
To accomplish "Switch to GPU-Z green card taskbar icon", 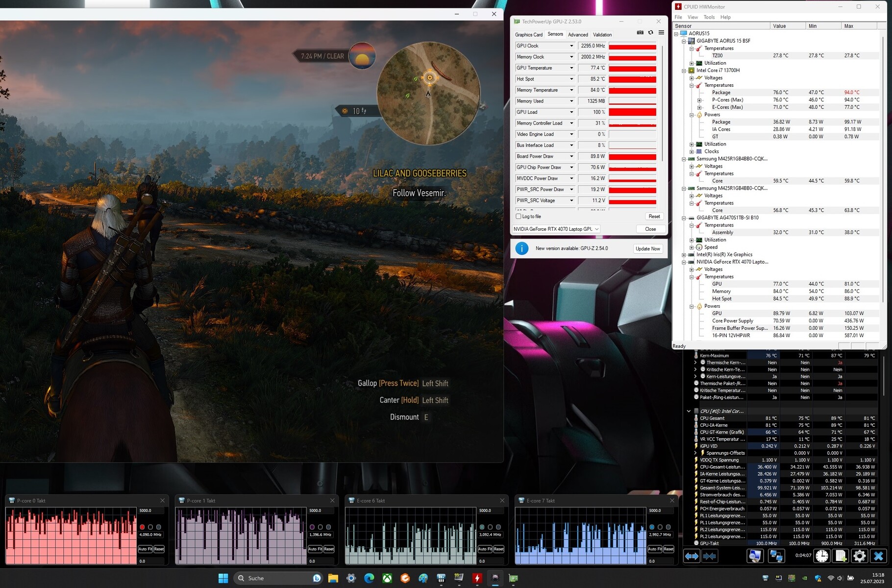I will tap(513, 578).
